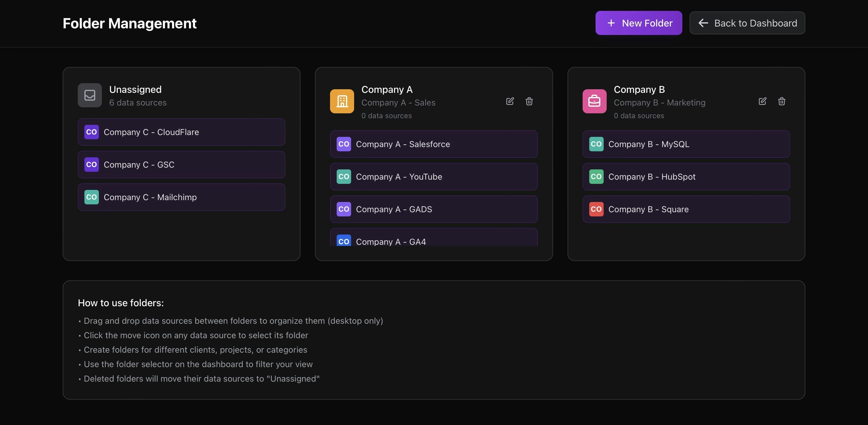
Task: Click the "6 data sources" count
Action: pyautogui.click(x=138, y=102)
